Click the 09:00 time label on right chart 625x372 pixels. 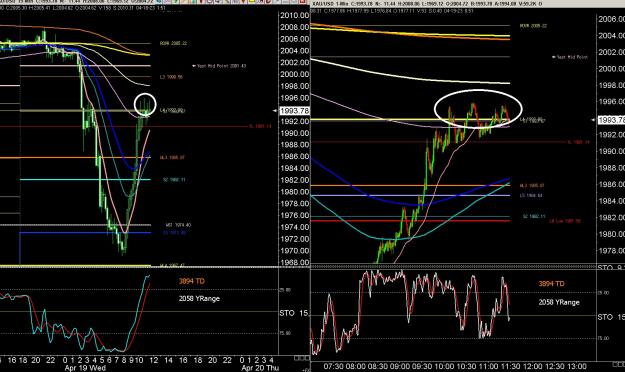(x=399, y=366)
